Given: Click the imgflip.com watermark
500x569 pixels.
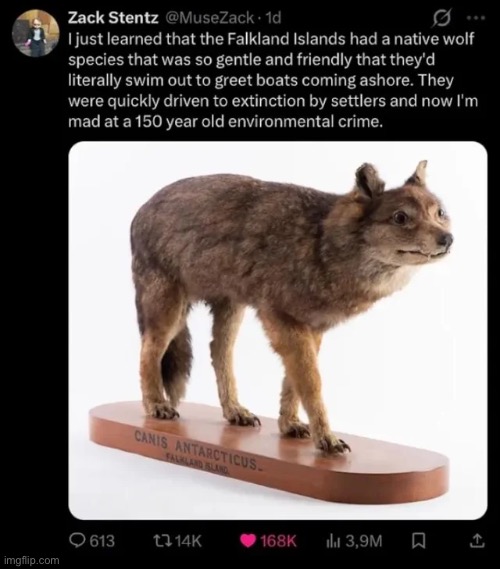Looking at the screenshot, I should tap(32, 560).
